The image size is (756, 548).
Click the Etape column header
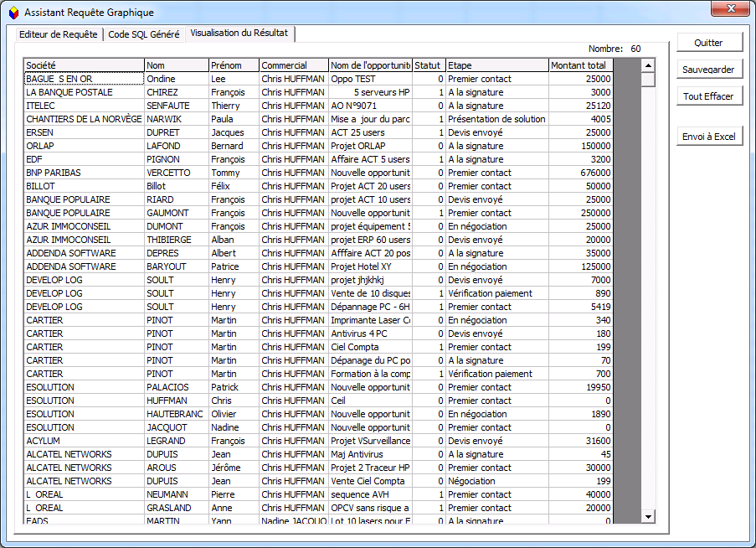pyautogui.click(x=496, y=65)
